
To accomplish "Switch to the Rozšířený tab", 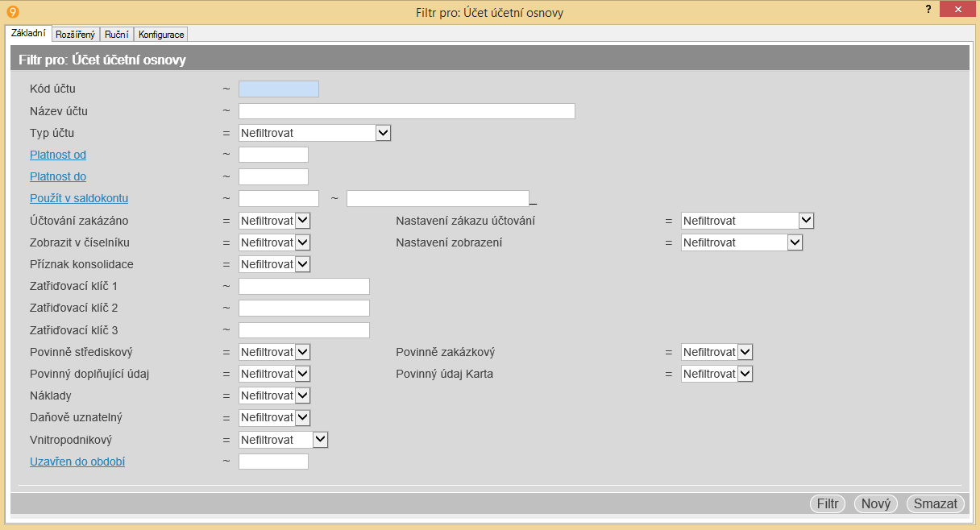I will click(76, 35).
